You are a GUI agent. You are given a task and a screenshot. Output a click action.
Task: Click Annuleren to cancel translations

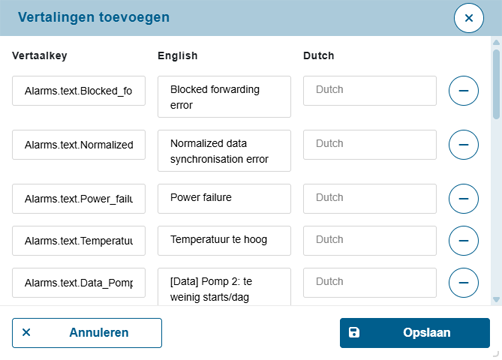[87, 333]
